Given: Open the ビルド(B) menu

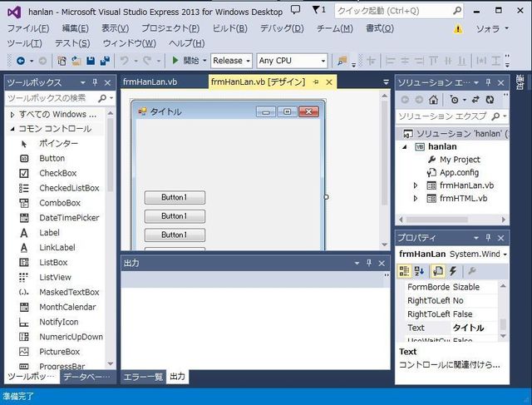Looking at the screenshot, I should pyautogui.click(x=229, y=28).
